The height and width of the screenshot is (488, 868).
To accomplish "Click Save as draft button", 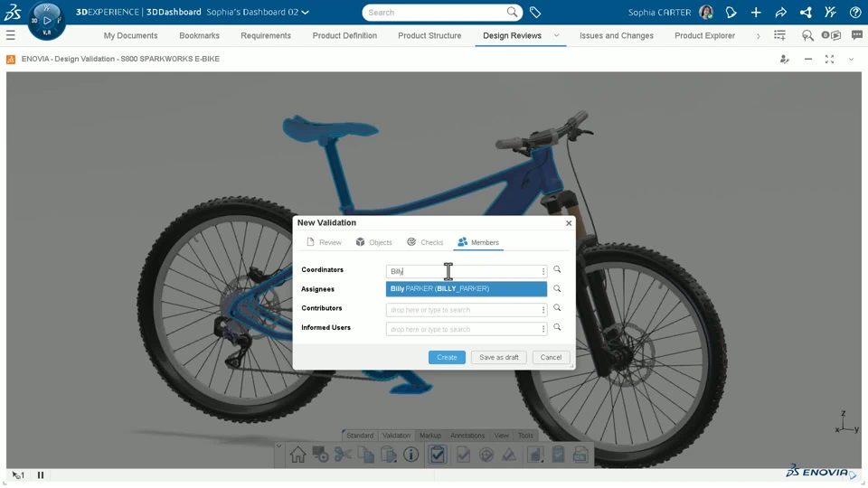I will pos(499,358).
